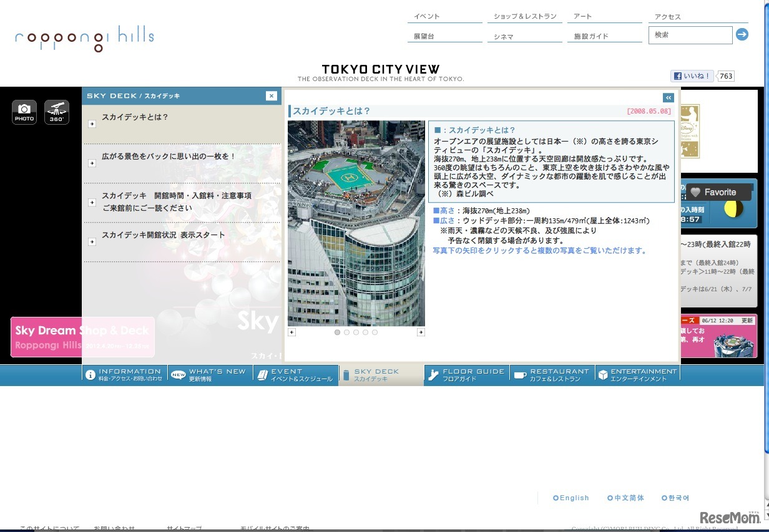Click the blue search arrow button
This screenshot has width=769, height=532.
click(x=742, y=35)
